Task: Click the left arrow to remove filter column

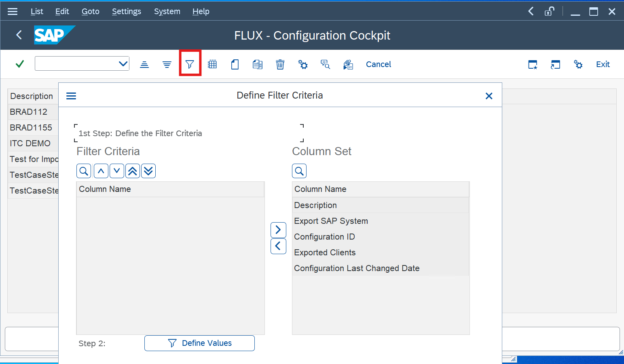Action: point(278,246)
